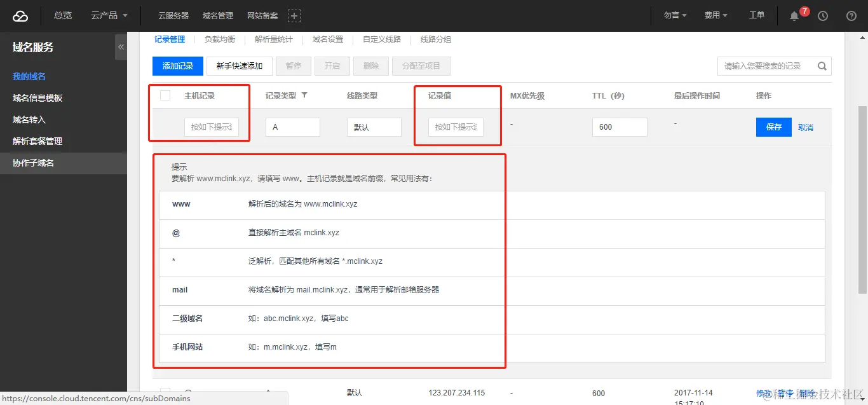
Task: Open the help question mark icon
Action: pos(851,16)
